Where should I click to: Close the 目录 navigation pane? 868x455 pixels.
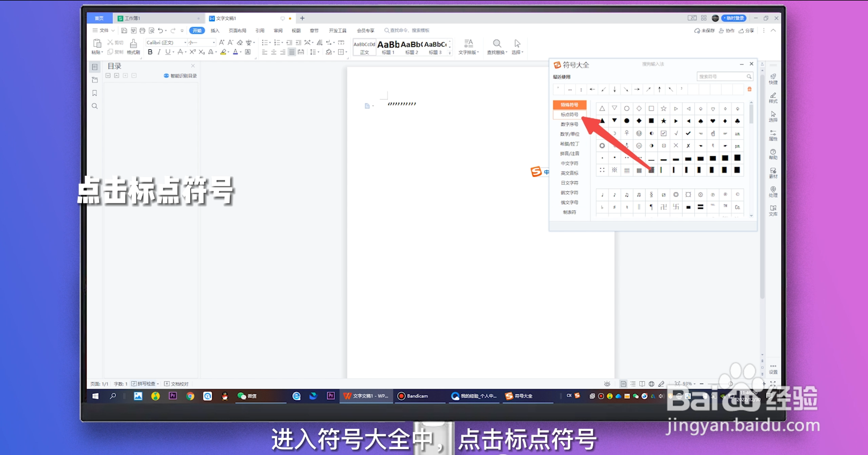click(x=193, y=66)
